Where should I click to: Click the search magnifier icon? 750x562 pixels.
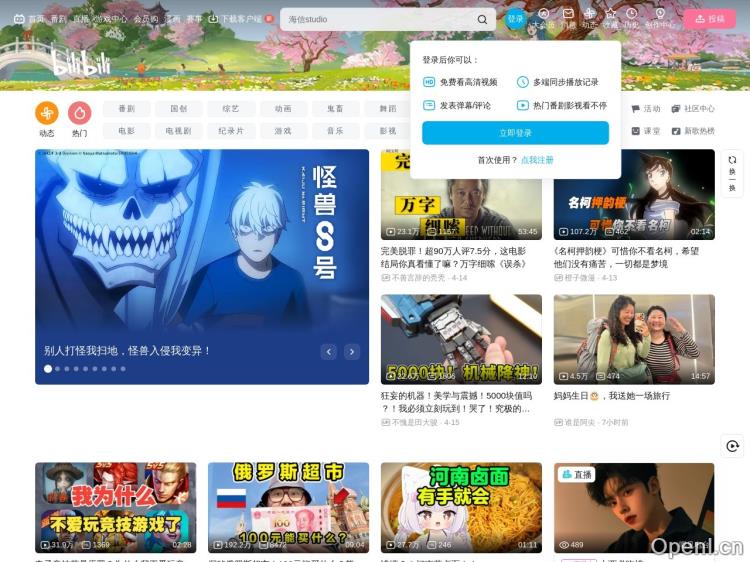pyautogui.click(x=482, y=19)
